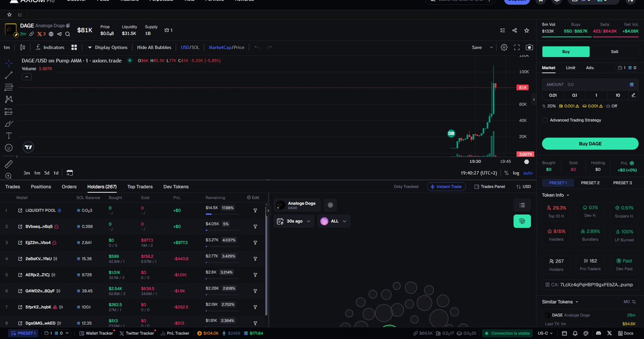
Task: Toggle holders table currency to USD
Action: point(523,187)
